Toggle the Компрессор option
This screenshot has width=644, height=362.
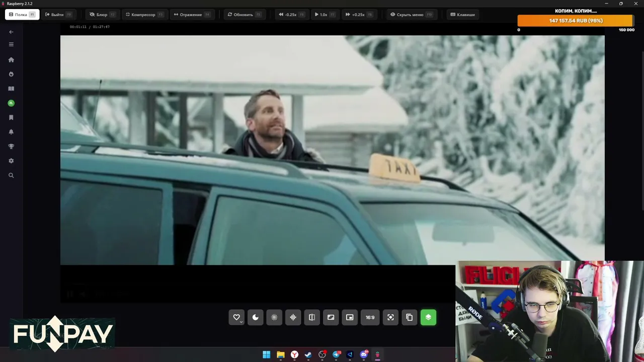pos(144,15)
